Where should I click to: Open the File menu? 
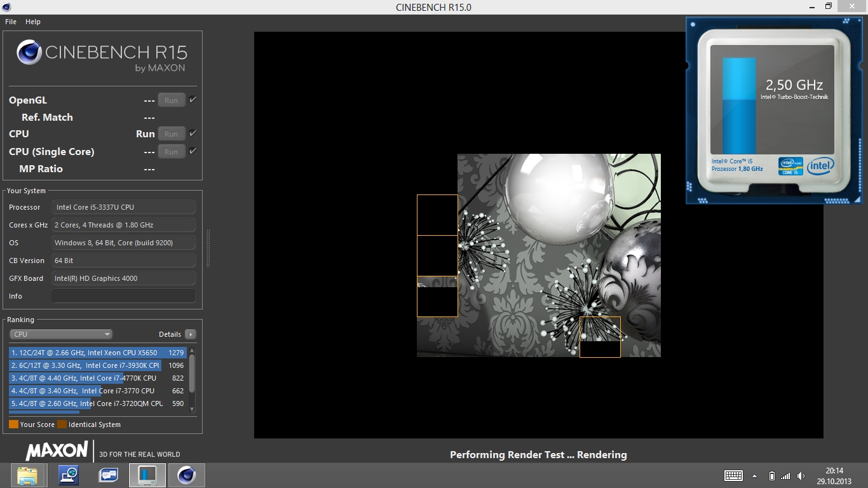pyautogui.click(x=11, y=22)
